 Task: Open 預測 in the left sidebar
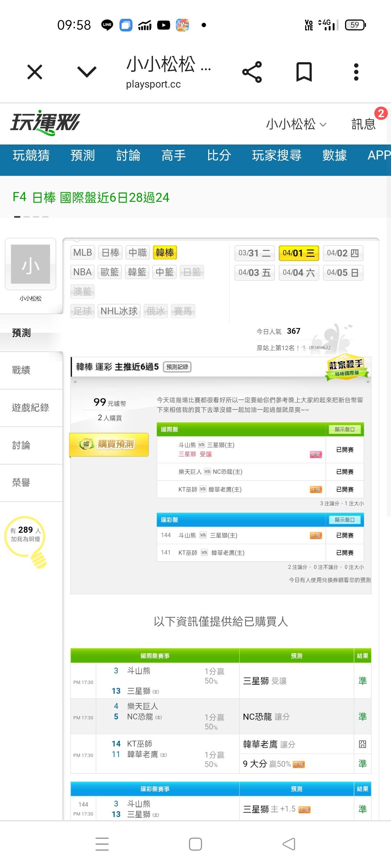(31, 333)
